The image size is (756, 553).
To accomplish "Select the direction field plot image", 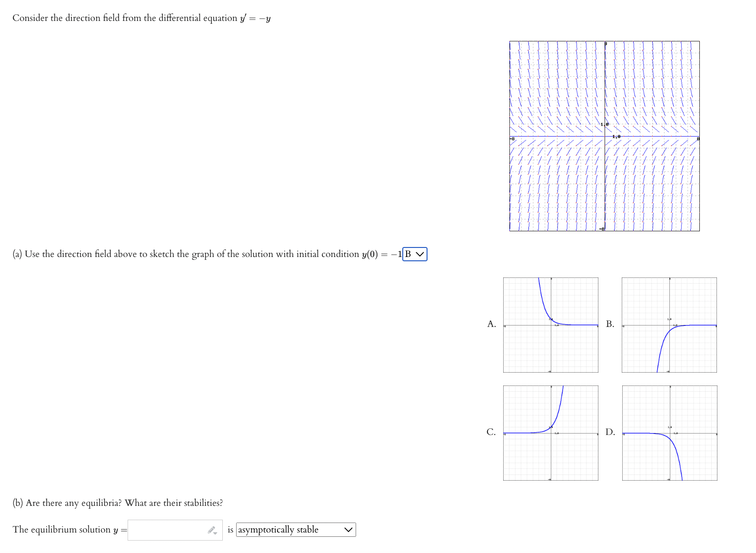I will pos(604,137).
